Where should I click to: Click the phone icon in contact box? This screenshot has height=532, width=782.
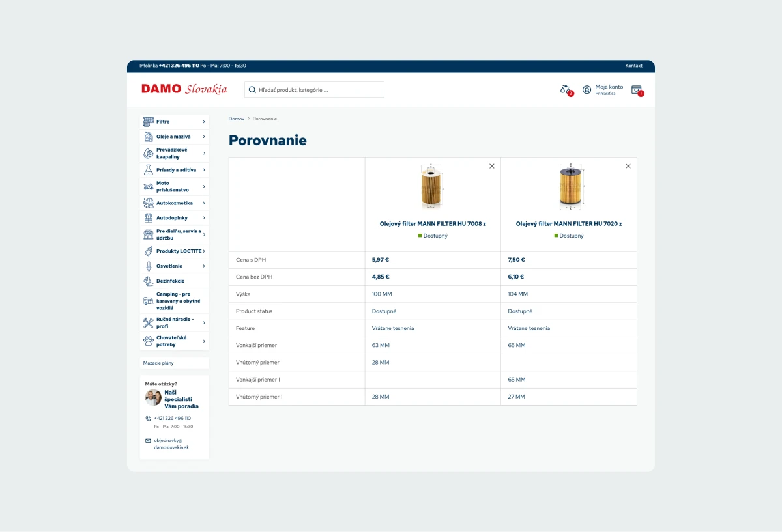click(x=148, y=419)
